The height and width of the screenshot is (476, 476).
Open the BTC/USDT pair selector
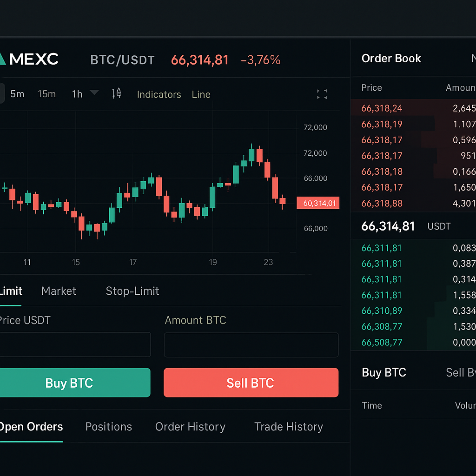click(122, 60)
